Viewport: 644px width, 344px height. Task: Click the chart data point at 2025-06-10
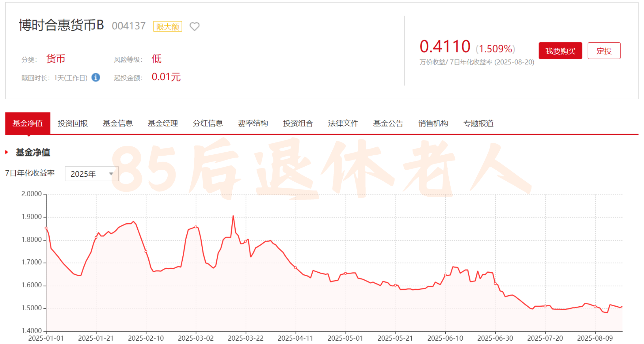coord(445,275)
